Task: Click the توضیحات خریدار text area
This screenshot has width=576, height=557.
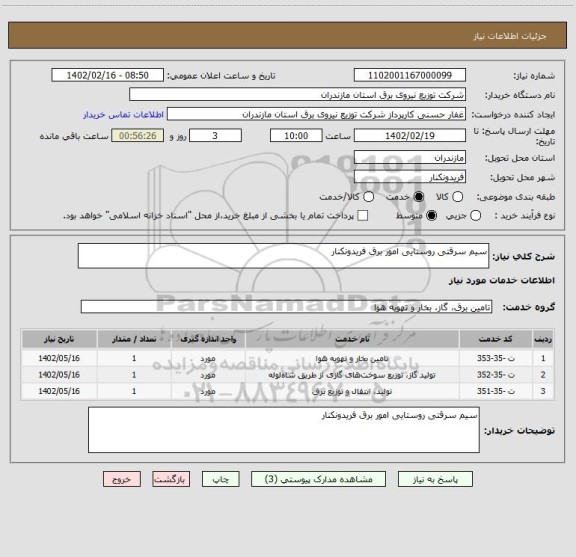Action: coord(284,430)
